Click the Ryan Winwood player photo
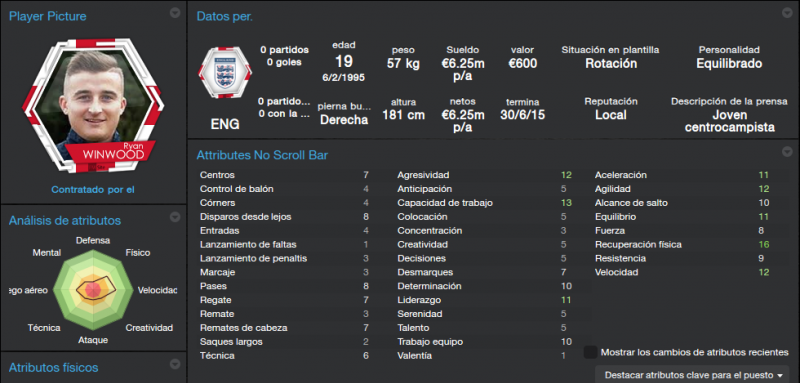This screenshot has height=383, width=800. (x=93, y=105)
